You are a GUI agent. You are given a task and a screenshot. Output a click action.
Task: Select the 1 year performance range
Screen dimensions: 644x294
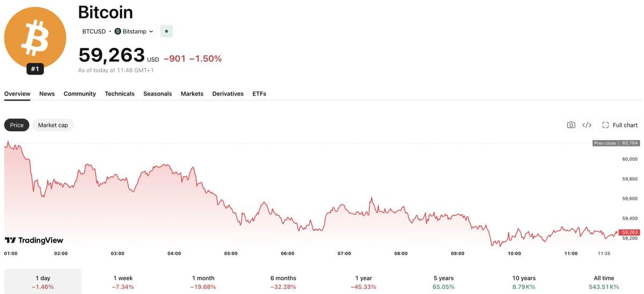363,282
